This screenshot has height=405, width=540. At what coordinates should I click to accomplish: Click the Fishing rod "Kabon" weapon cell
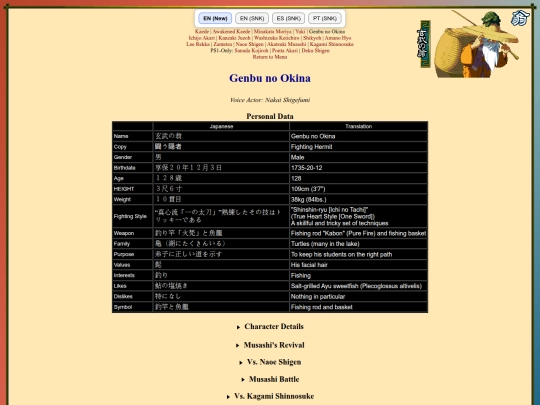pyautogui.click(x=359, y=233)
